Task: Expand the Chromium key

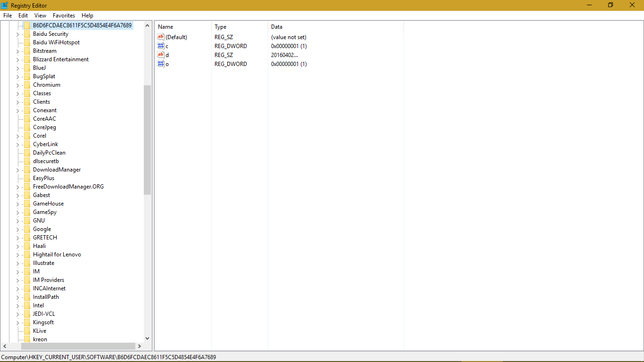Action: click(x=17, y=84)
